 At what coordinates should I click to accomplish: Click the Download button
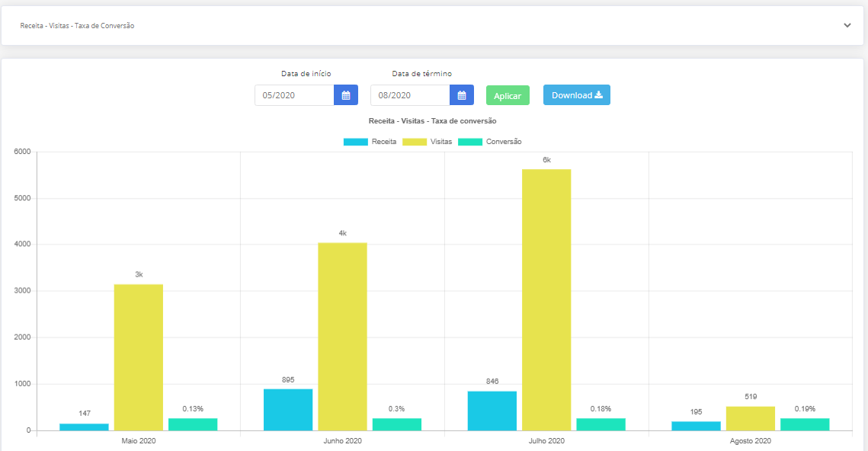(577, 95)
